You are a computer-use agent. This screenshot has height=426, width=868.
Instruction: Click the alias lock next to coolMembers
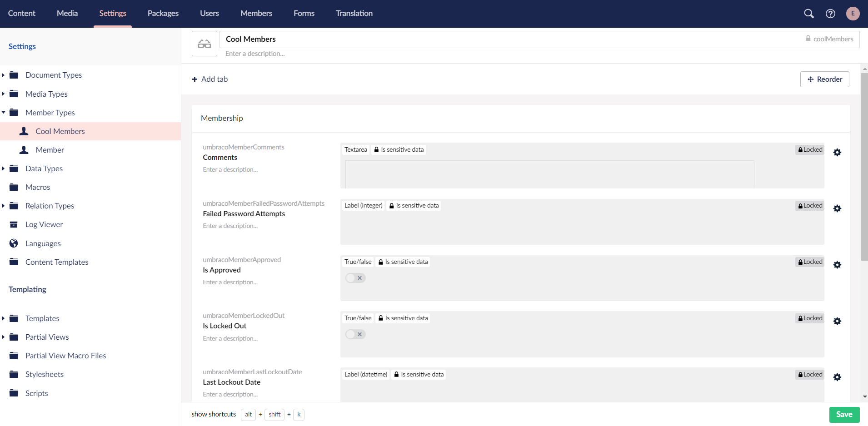click(808, 39)
